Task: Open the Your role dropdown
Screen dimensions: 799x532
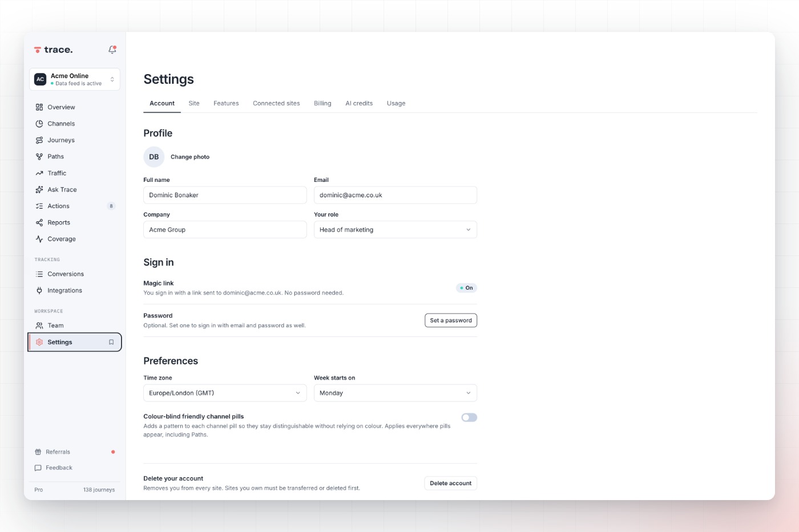Action: click(x=396, y=230)
